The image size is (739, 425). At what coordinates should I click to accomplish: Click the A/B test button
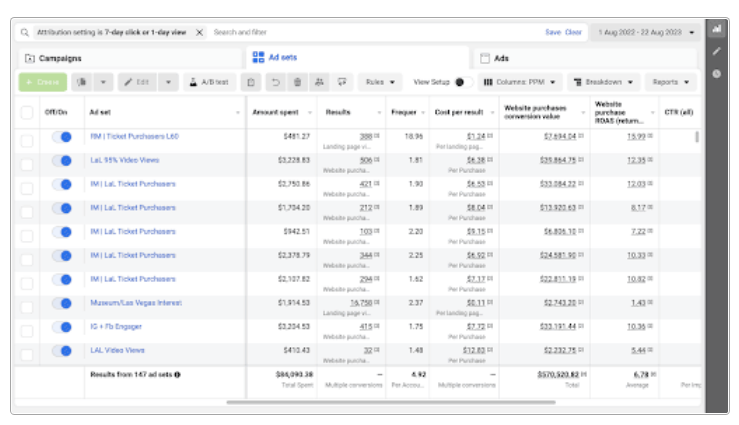(x=209, y=82)
